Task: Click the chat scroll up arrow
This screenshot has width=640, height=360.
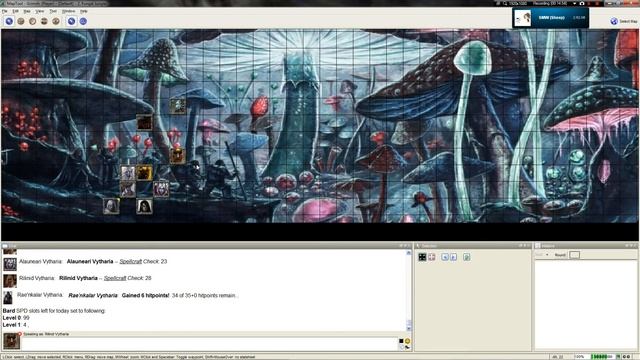Action: [x=409, y=253]
